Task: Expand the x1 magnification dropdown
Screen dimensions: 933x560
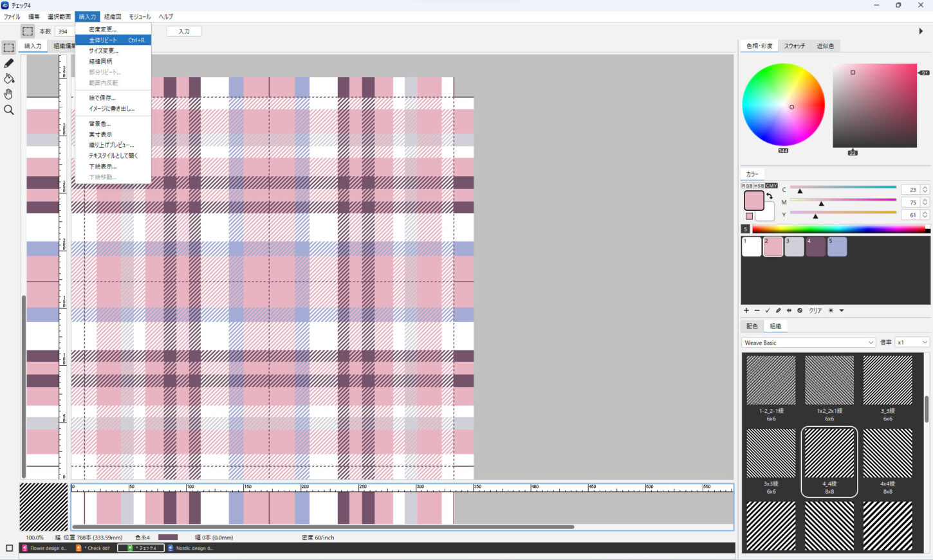Action: (x=912, y=343)
